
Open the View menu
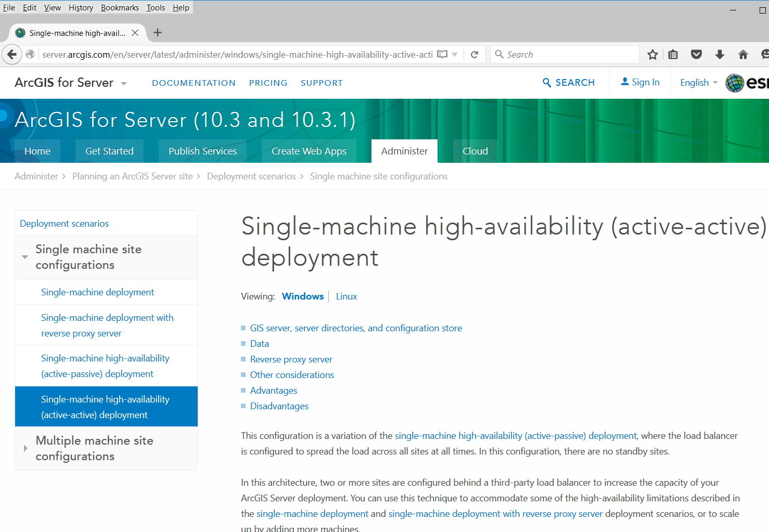click(52, 7)
